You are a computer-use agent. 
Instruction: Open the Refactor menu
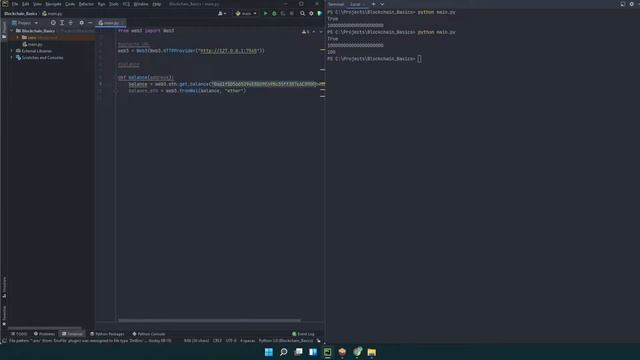coord(86,4)
